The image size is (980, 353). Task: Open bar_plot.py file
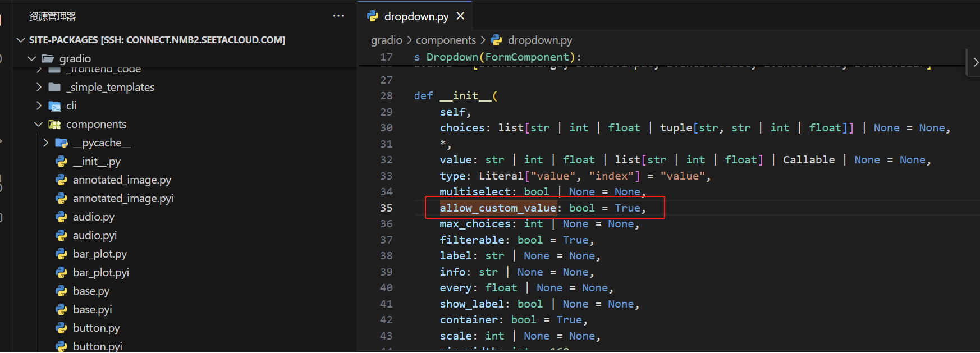100,254
